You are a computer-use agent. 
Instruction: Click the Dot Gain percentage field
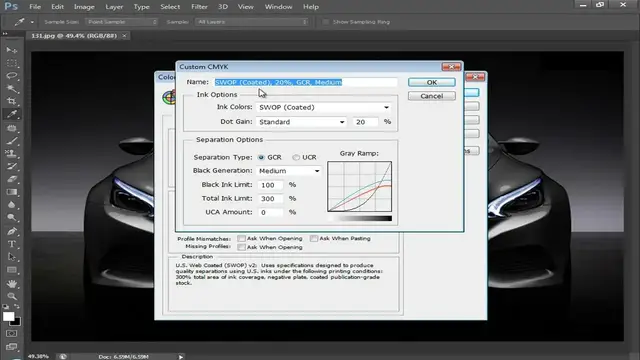tap(366, 122)
